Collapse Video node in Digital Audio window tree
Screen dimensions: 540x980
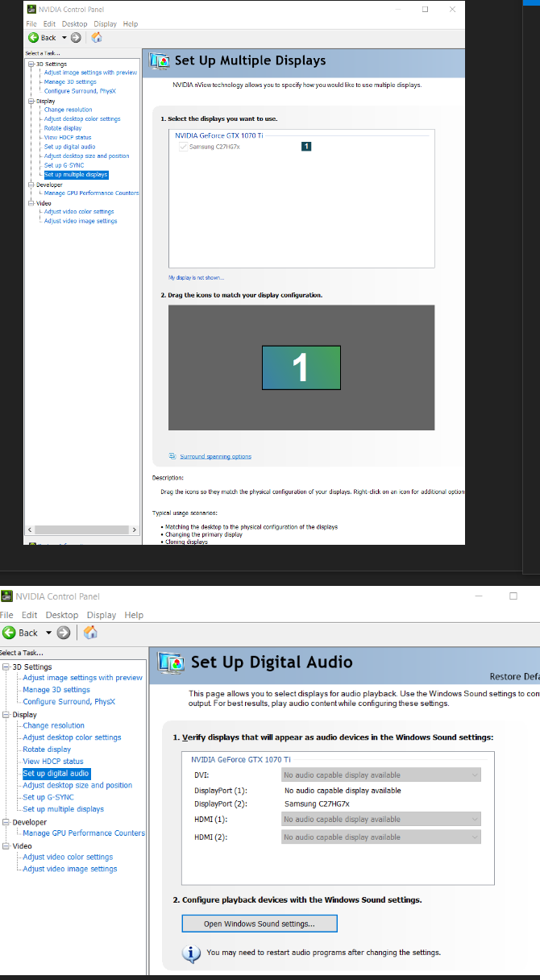coord(6,846)
